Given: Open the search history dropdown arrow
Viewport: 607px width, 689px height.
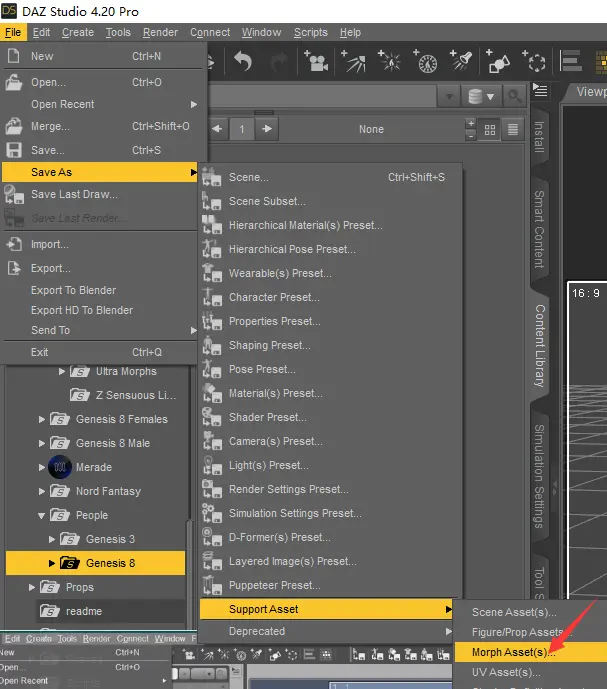Looking at the screenshot, I should [449, 95].
